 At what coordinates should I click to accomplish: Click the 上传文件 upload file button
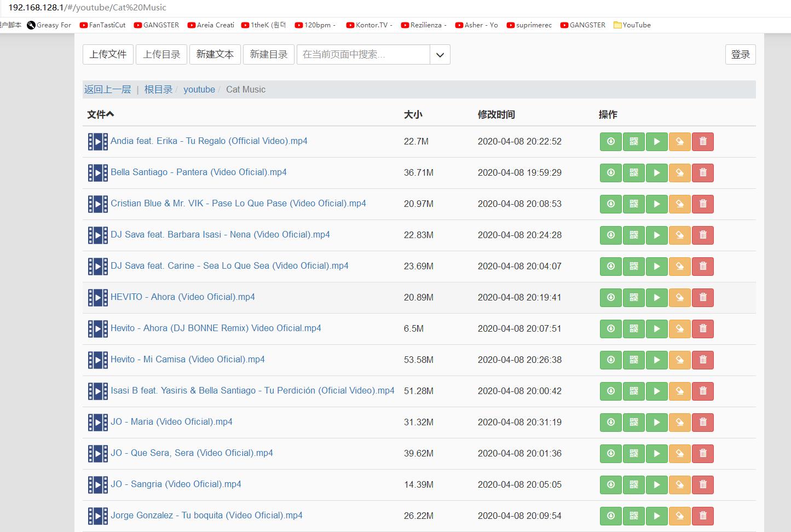[108, 55]
